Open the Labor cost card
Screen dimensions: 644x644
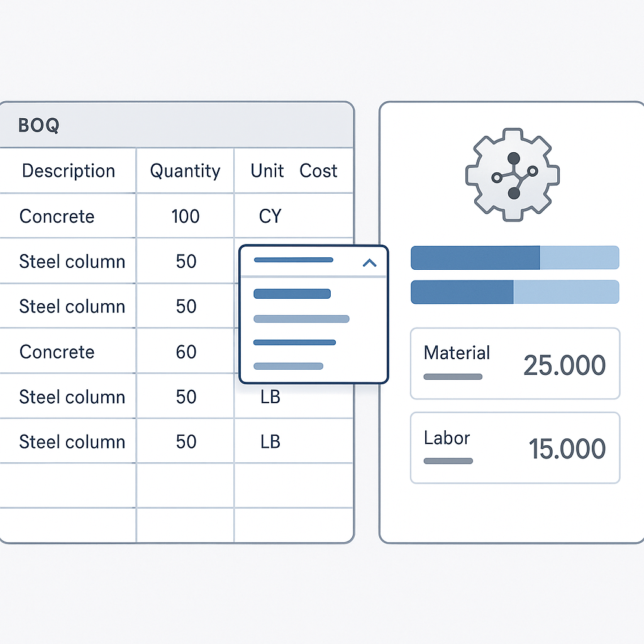tap(515, 448)
